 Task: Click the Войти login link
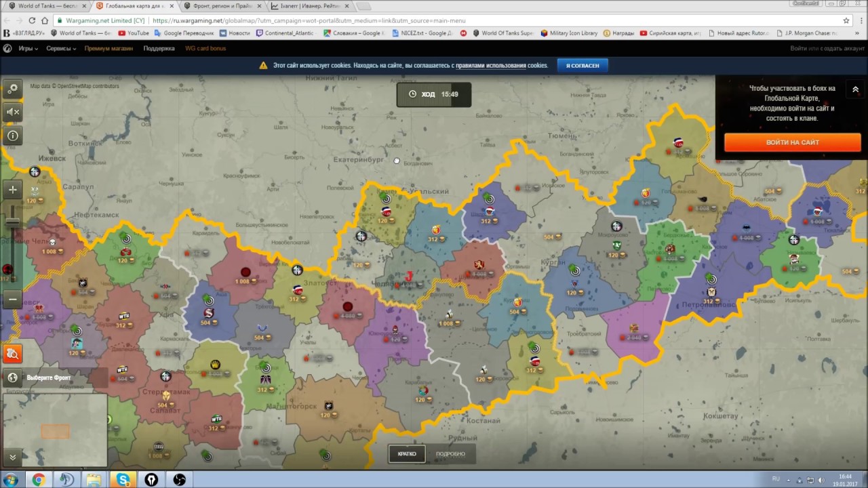pyautogui.click(x=798, y=49)
